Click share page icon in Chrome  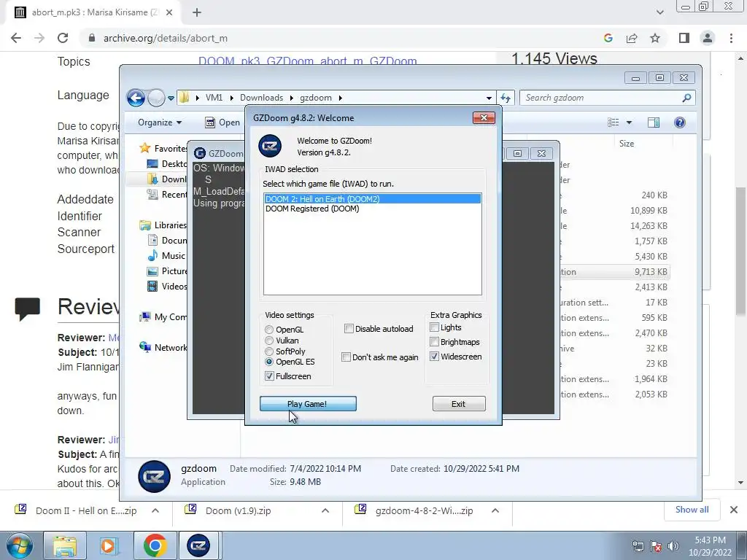pyautogui.click(x=632, y=38)
